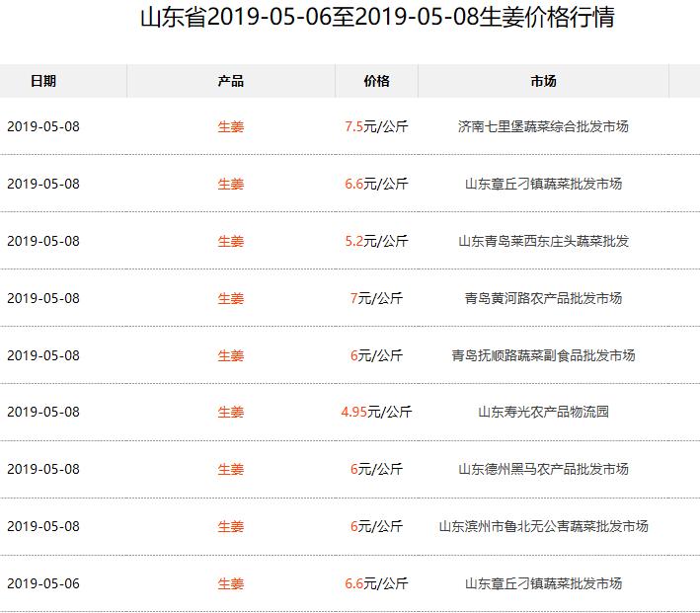Click date 2019-05-08 in 5.2元/公斤 row
The image size is (700, 613).
[x=43, y=241]
